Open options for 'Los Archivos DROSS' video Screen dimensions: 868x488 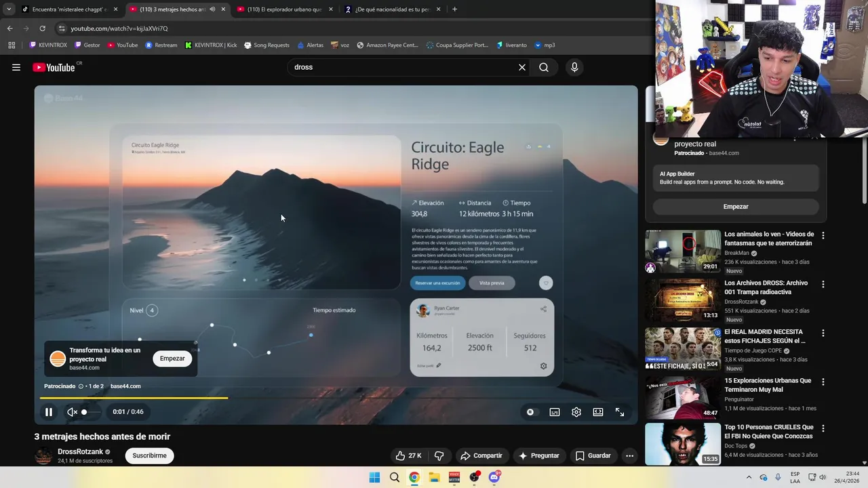823,284
